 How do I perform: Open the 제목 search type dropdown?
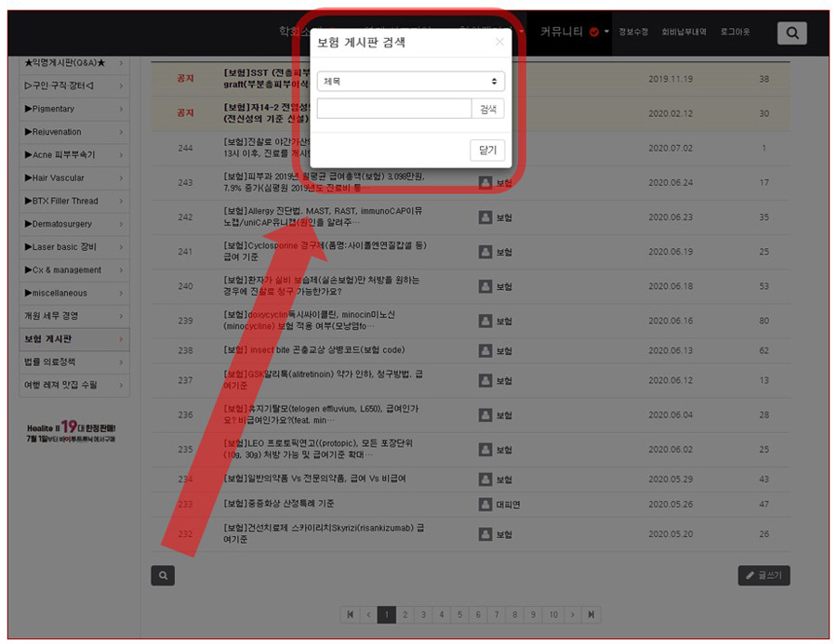tap(410, 82)
